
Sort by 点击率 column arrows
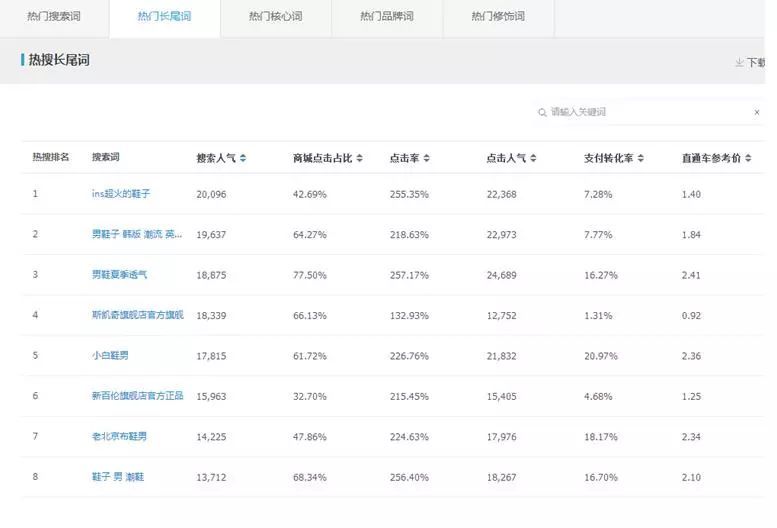click(427, 158)
